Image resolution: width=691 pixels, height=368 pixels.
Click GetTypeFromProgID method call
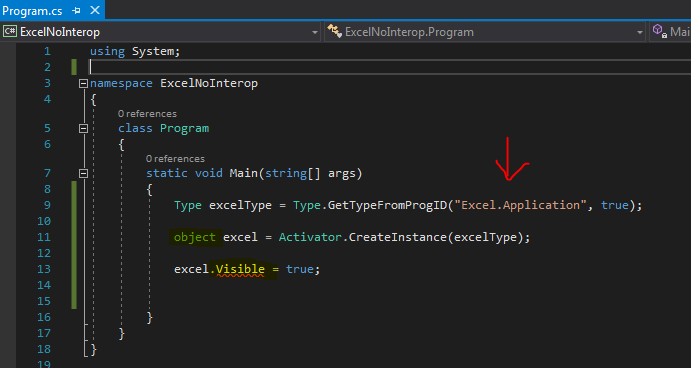point(387,205)
